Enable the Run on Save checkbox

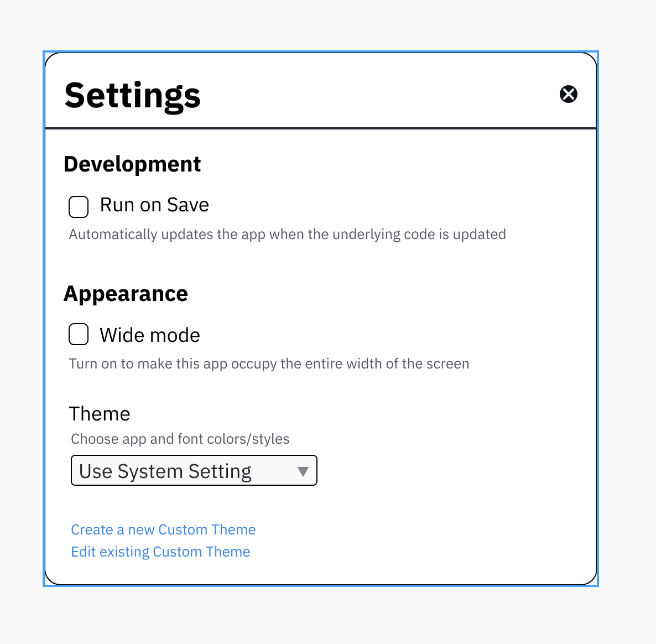click(x=79, y=207)
